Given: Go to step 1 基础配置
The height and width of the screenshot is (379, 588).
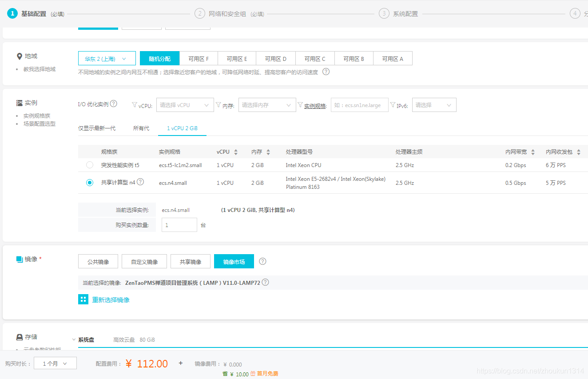Looking at the screenshot, I should click(x=34, y=14).
